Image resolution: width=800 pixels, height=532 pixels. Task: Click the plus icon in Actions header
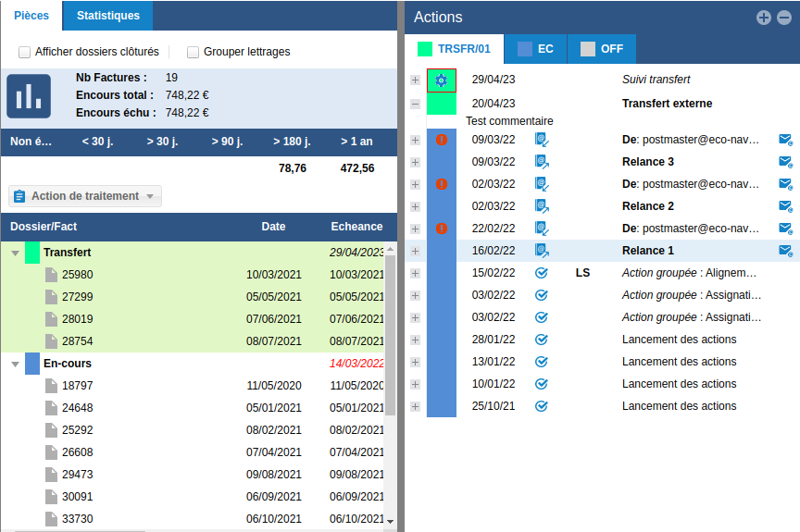(763, 18)
